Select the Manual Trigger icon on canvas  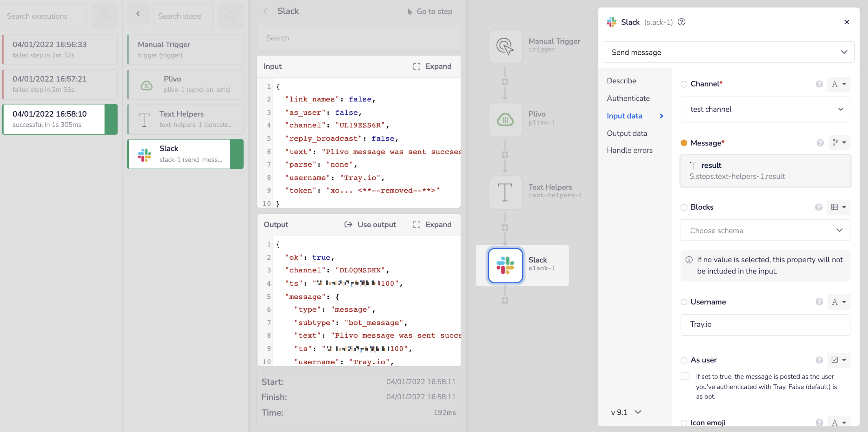pyautogui.click(x=505, y=47)
